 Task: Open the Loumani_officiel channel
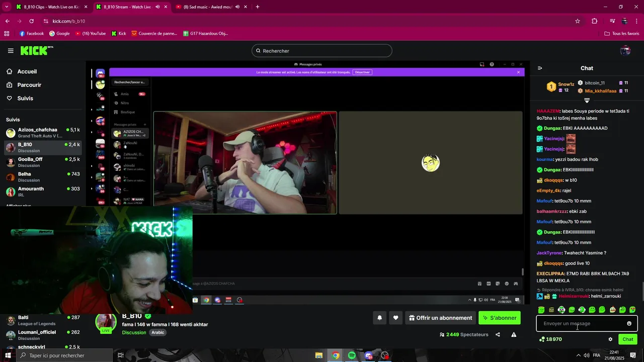coord(43,335)
